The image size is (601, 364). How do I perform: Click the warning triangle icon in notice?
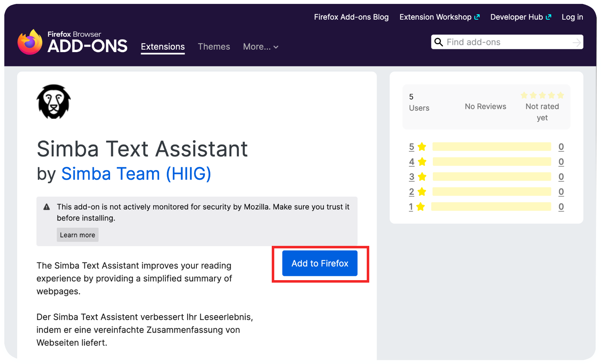click(x=47, y=207)
